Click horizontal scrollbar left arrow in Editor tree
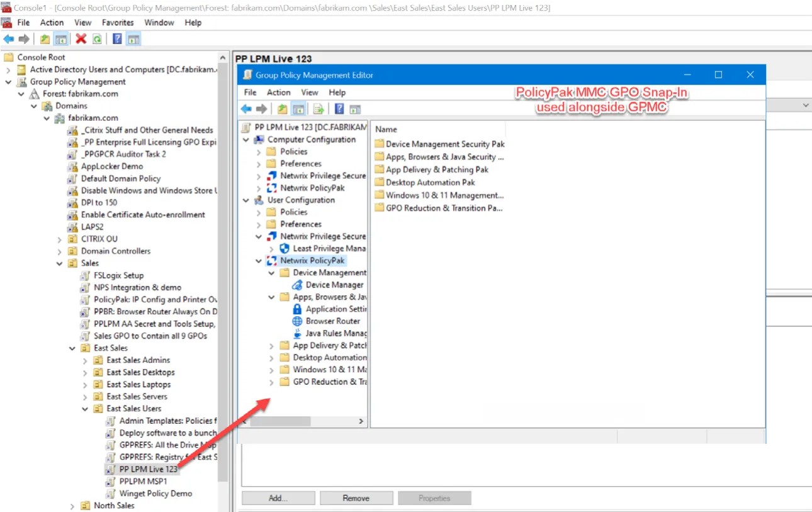 coord(245,421)
